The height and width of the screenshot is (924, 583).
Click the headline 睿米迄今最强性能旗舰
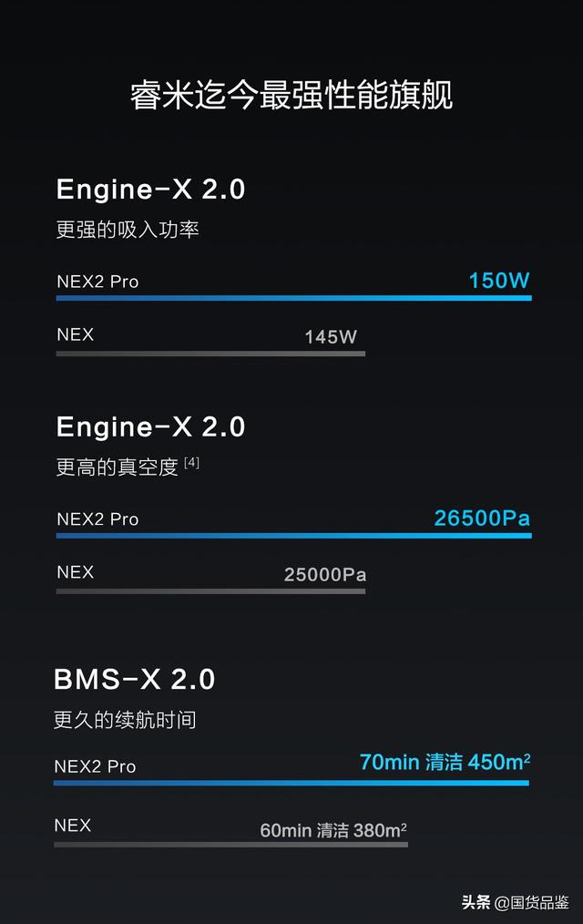pos(291,96)
